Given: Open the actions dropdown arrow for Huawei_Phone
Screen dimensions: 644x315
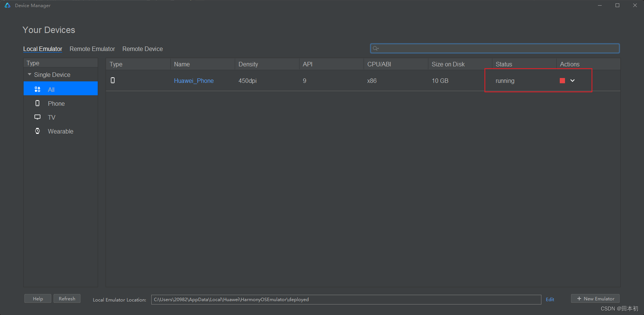Looking at the screenshot, I should [572, 81].
